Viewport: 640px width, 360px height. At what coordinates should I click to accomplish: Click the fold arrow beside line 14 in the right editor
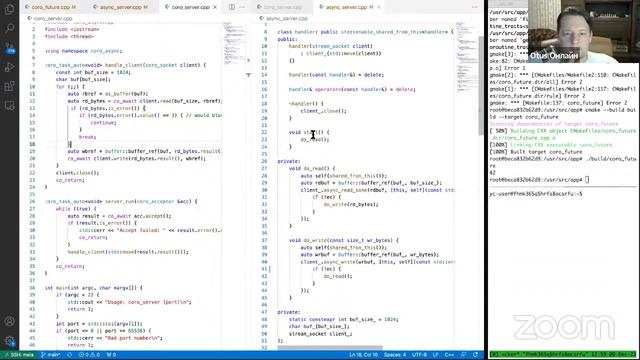(x=249, y=75)
